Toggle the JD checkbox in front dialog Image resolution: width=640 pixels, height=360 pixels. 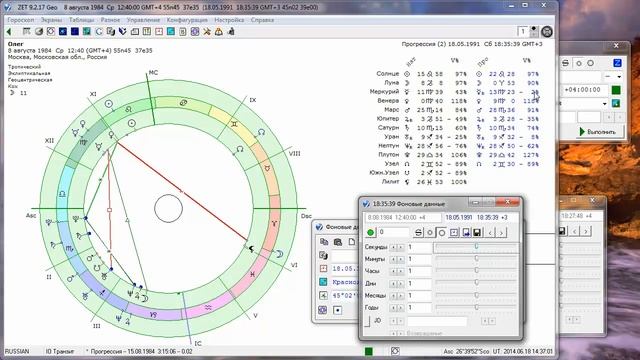pyautogui.click(x=367, y=321)
